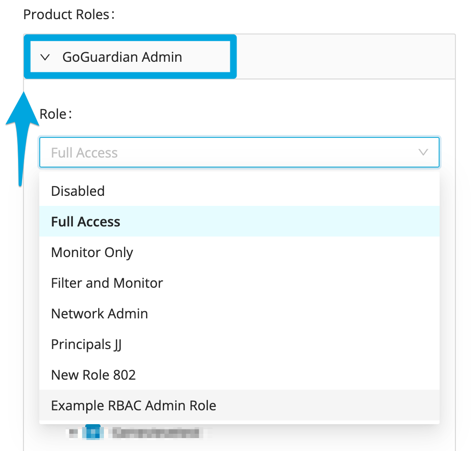Pick New Role 802 option

click(93, 375)
